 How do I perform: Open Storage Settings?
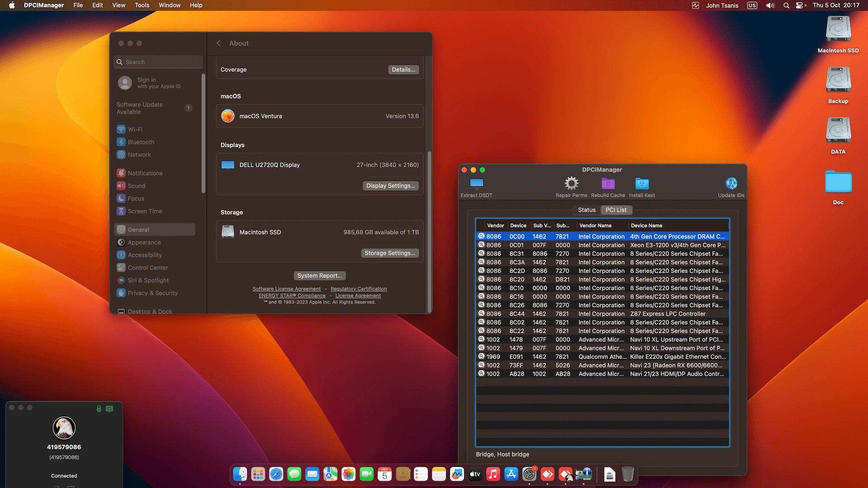(390, 253)
